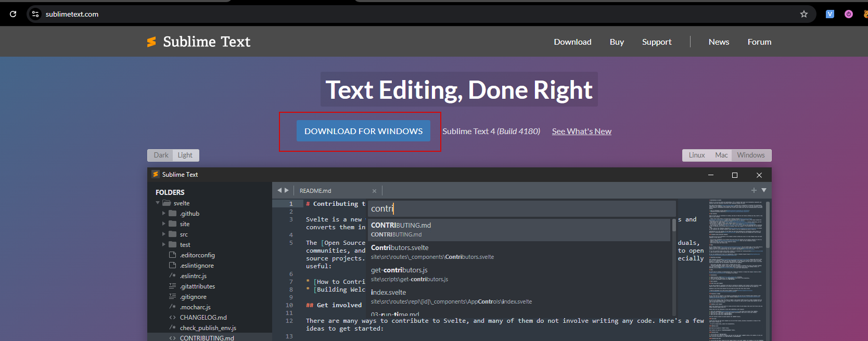Image resolution: width=868 pixels, height=341 pixels.
Task: Go to the Forum page
Action: pyautogui.click(x=759, y=42)
